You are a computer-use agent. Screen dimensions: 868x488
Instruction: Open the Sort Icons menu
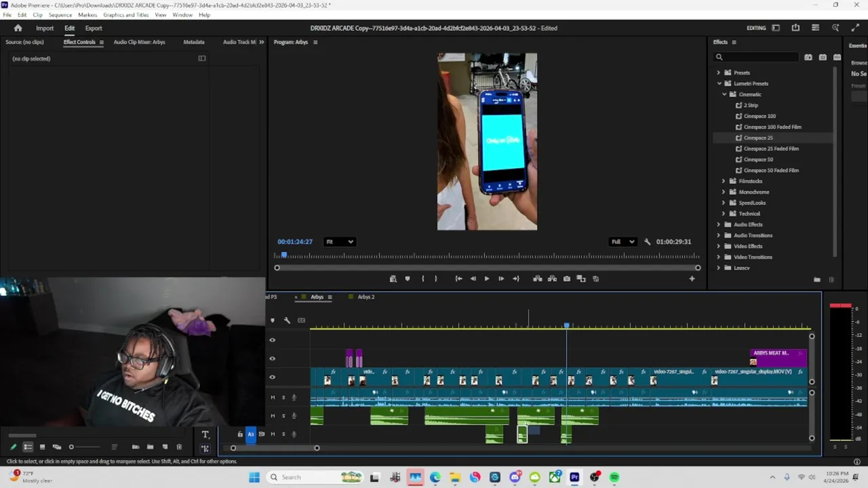(x=114, y=447)
